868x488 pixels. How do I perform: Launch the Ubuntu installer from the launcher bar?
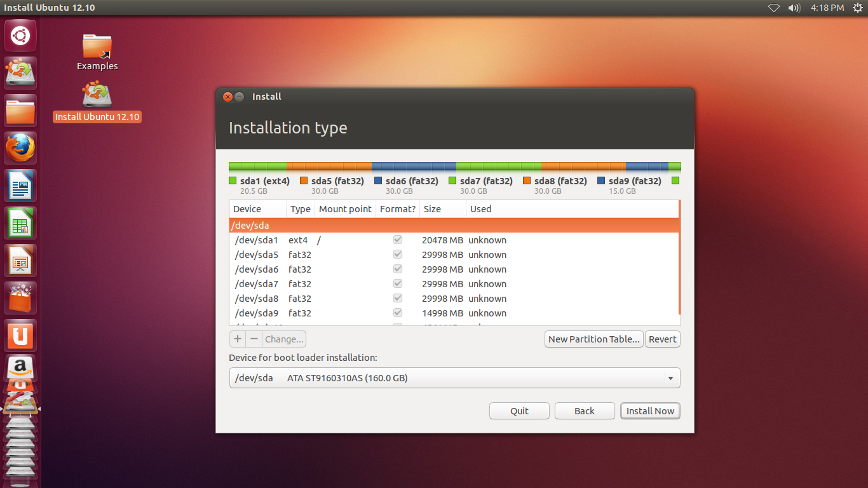20,73
